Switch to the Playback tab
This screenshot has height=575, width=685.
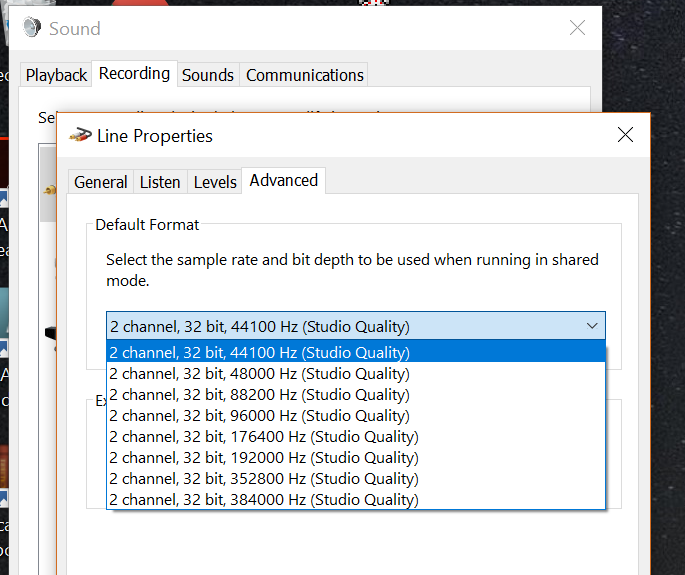coord(56,75)
